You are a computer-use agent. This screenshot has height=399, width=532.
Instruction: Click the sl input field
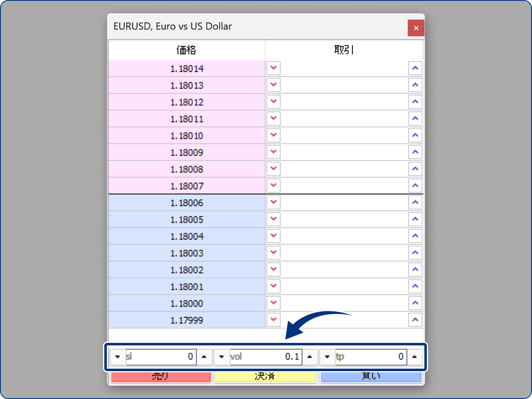161,357
